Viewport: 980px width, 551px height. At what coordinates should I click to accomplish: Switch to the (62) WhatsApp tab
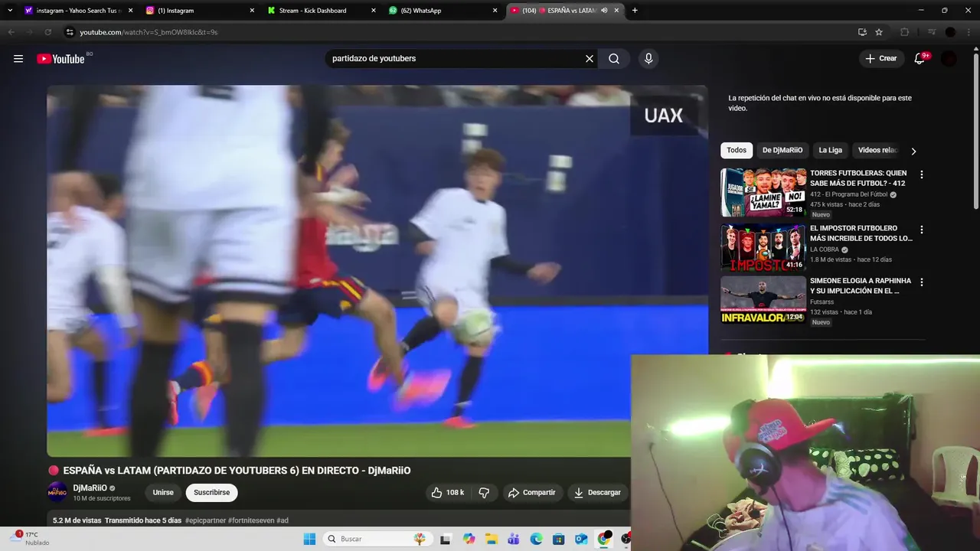pyautogui.click(x=443, y=11)
